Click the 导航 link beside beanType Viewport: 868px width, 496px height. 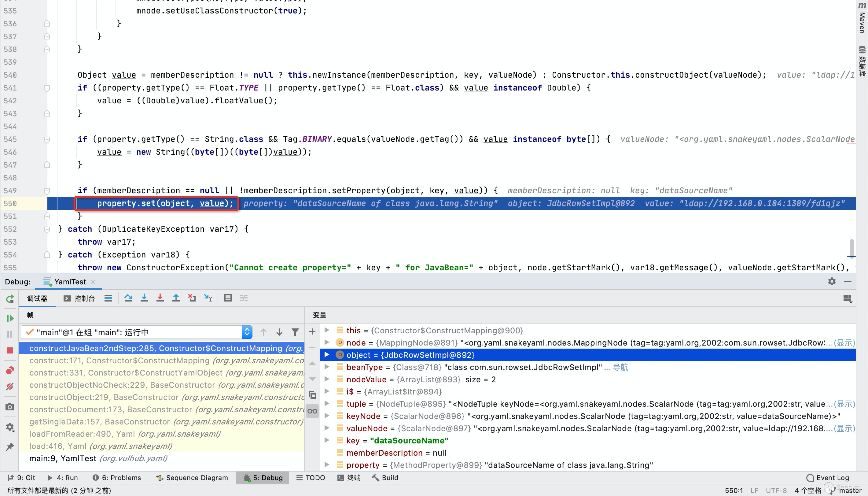pyautogui.click(x=620, y=367)
